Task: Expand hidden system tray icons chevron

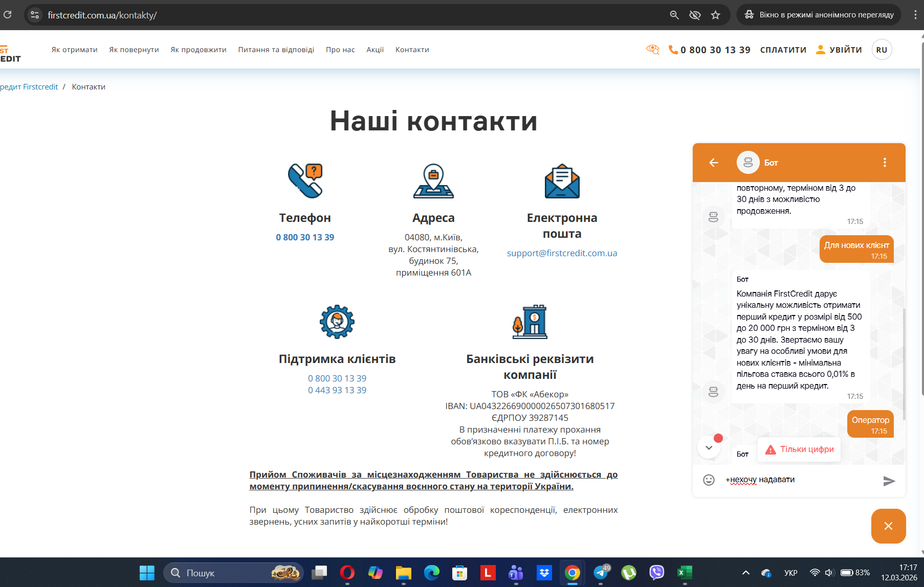Action: 746,573
